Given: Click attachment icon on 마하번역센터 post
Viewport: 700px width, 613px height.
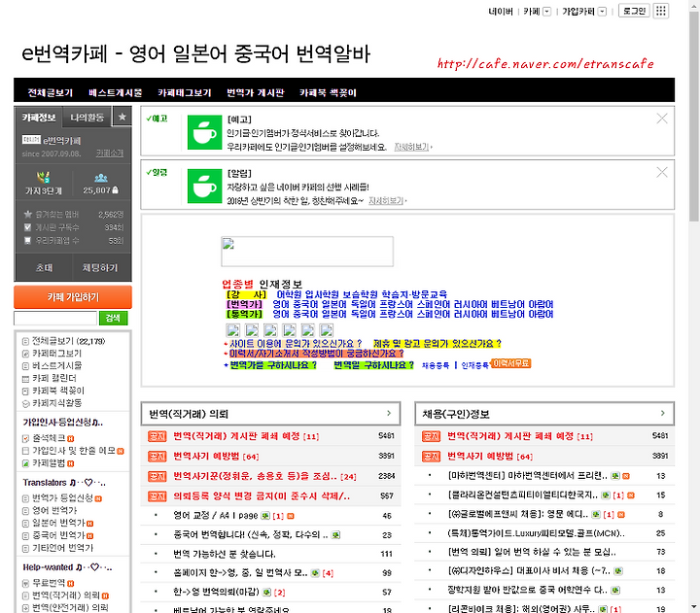Looking at the screenshot, I should point(615,476).
